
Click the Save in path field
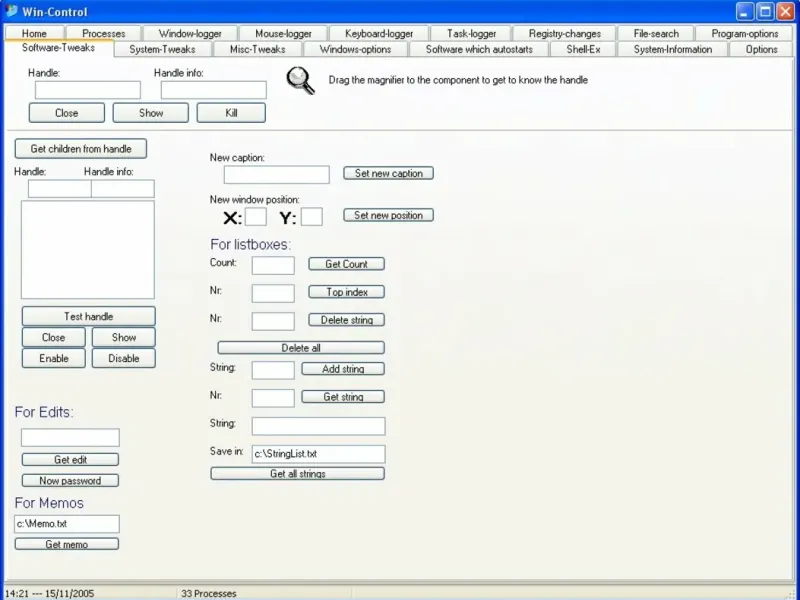point(318,454)
